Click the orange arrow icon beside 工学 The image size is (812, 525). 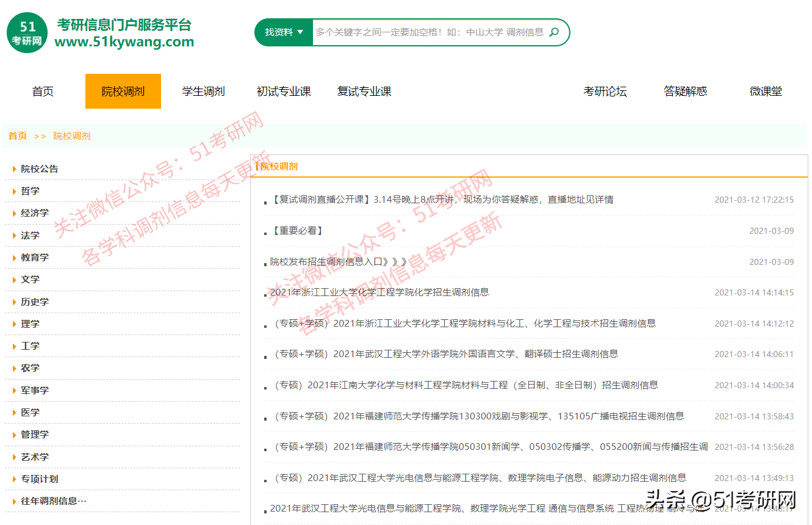pyautogui.click(x=15, y=346)
